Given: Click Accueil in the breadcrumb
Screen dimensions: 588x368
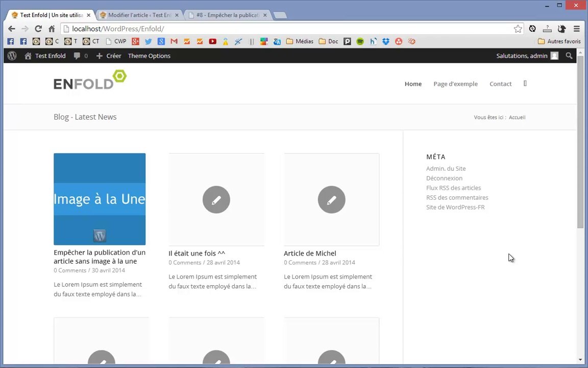Looking at the screenshot, I should tap(517, 117).
